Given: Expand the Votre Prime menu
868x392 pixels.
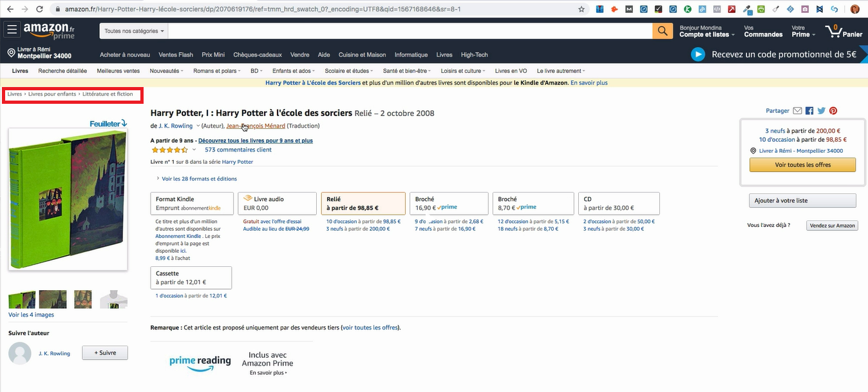Looking at the screenshot, I should [804, 31].
